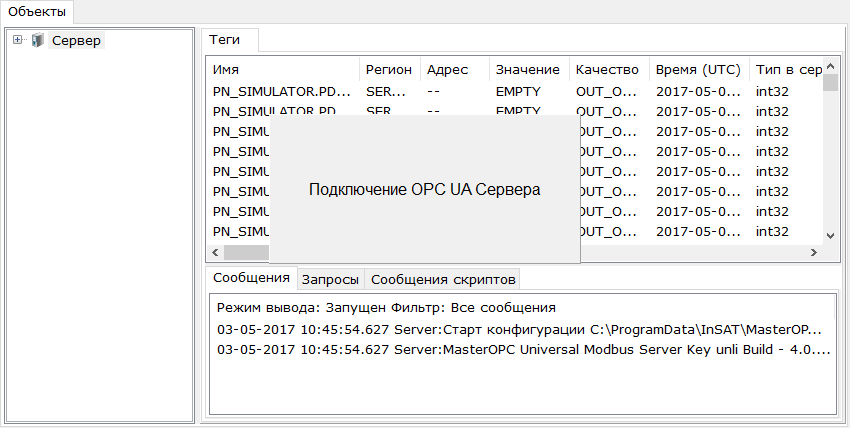Screen dimensions: 850x428
Task: Click first row 2017-05-0... time cell
Action: [698, 92]
